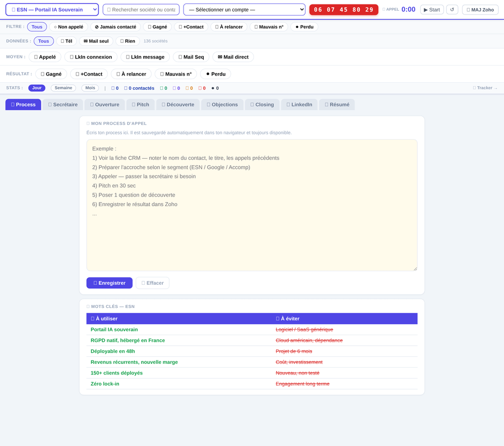Click the MAJ Zoho button

pyautogui.click(x=480, y=10)
